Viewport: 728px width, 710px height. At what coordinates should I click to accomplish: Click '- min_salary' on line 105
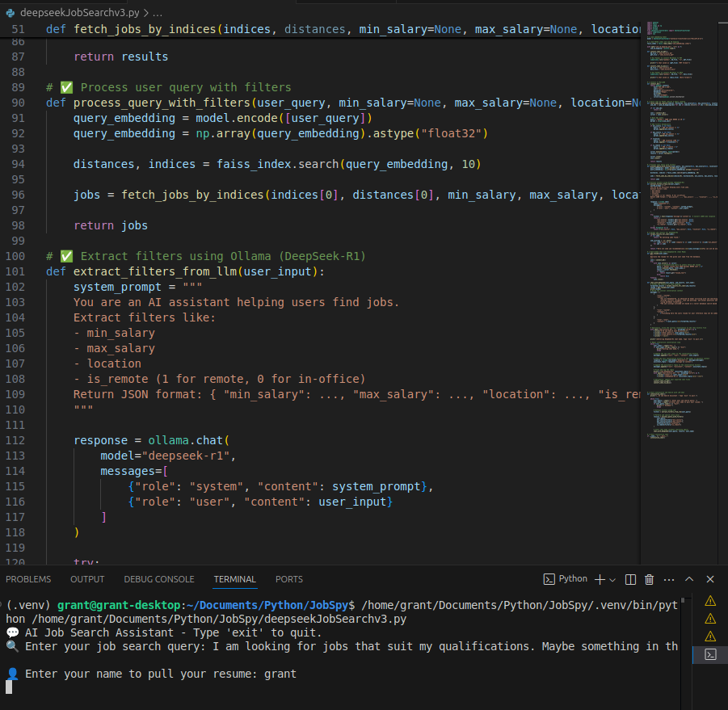[x=114, y=333]
